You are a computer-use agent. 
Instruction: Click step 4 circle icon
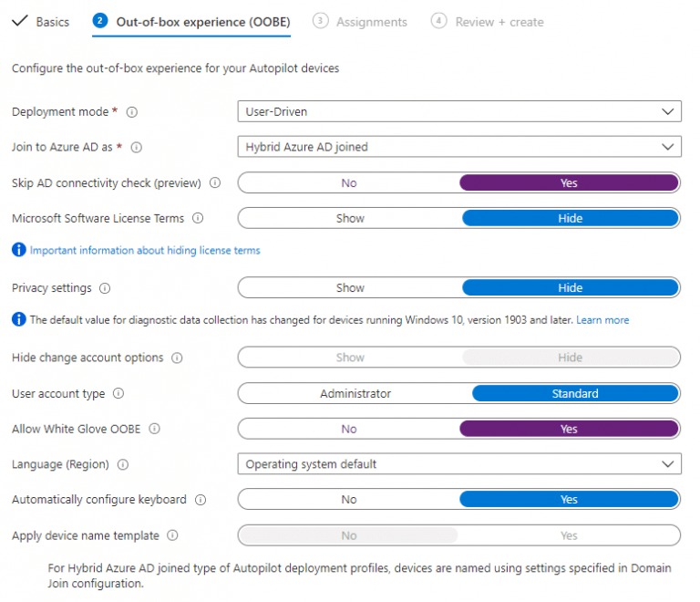(438, 21)
